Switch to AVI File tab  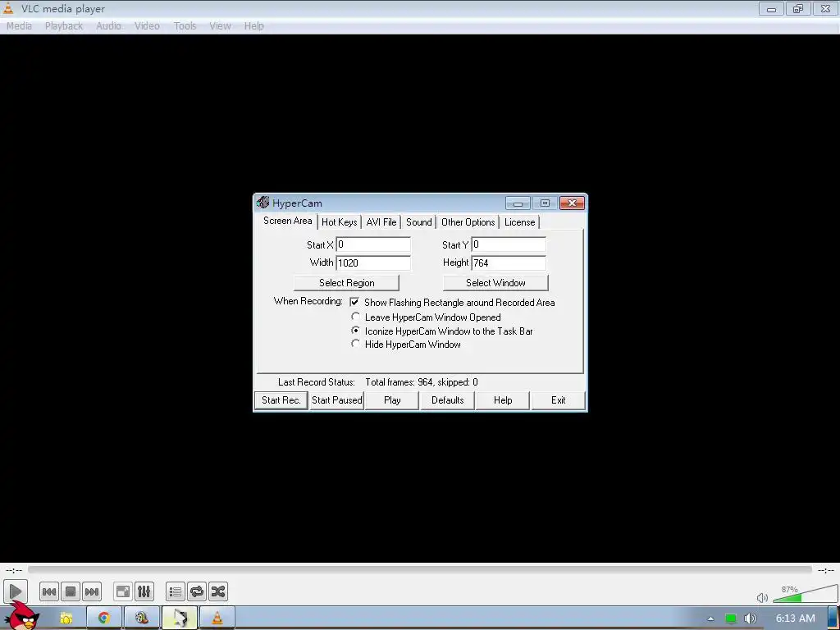point(381,222)
